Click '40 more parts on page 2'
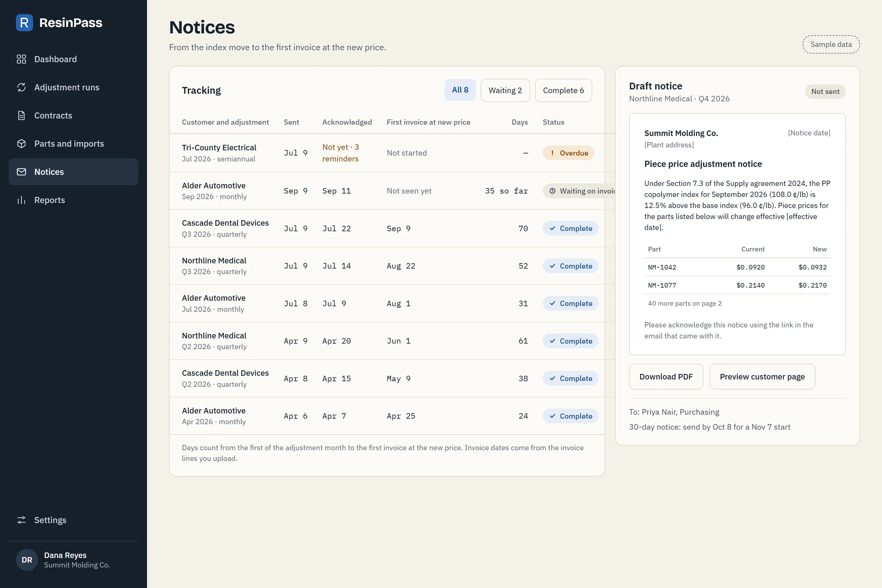The width and height of the screenshot is (882, 588). point(685,303)
